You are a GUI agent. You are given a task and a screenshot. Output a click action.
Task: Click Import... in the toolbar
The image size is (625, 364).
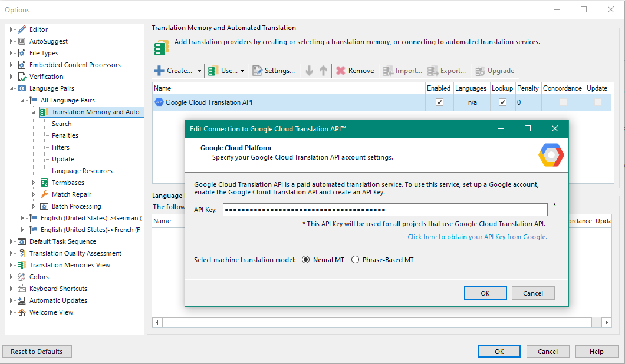402,71
